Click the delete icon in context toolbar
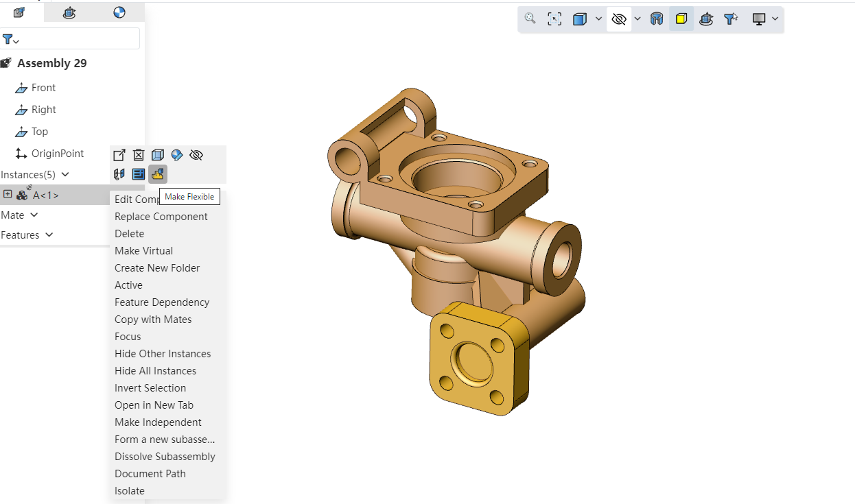 (139, 155)
